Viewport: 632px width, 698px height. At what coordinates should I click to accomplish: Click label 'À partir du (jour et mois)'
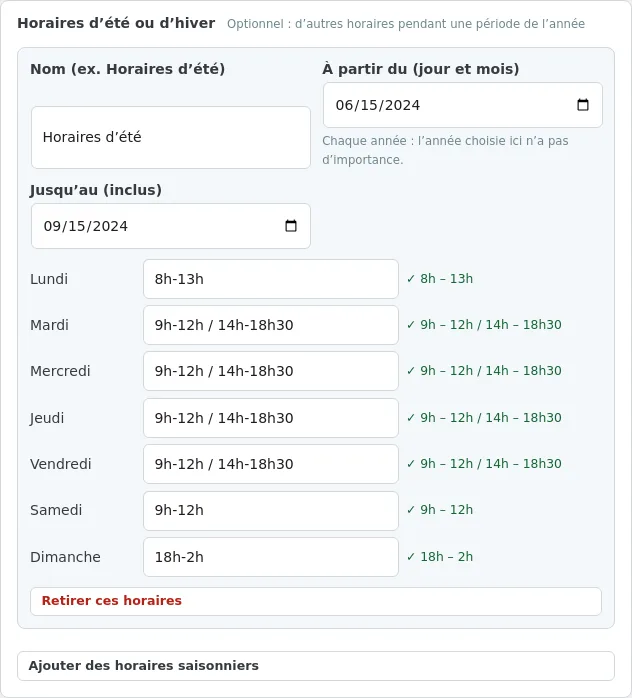[421, 69]
